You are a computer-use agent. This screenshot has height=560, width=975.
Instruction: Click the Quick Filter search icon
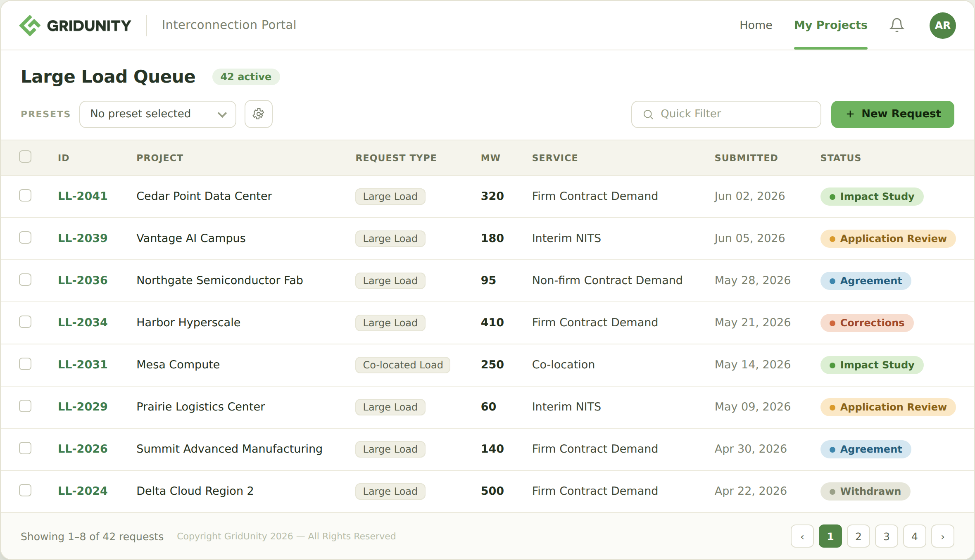(x=648, y=114)
